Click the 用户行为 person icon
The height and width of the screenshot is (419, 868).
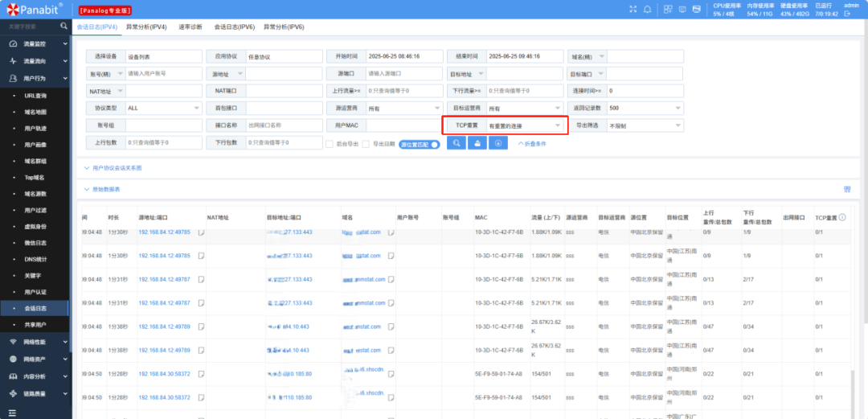(14, 79)
